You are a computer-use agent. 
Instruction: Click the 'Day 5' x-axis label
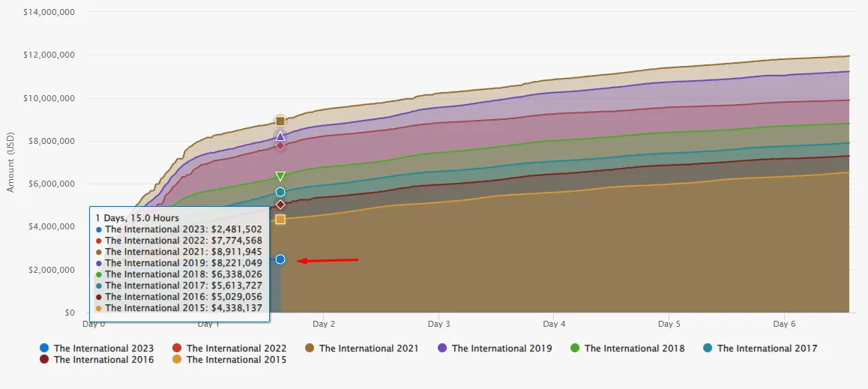(669, 324)
